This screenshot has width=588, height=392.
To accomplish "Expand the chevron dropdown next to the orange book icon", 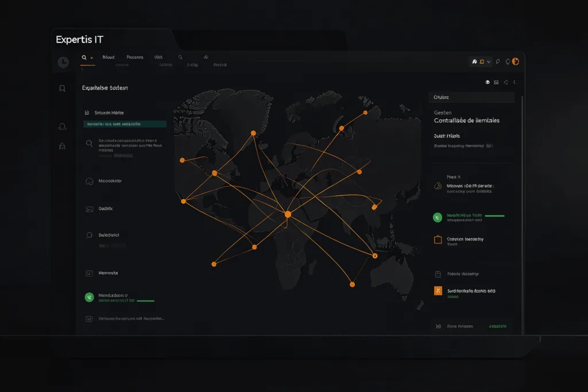I will point(489,62).
